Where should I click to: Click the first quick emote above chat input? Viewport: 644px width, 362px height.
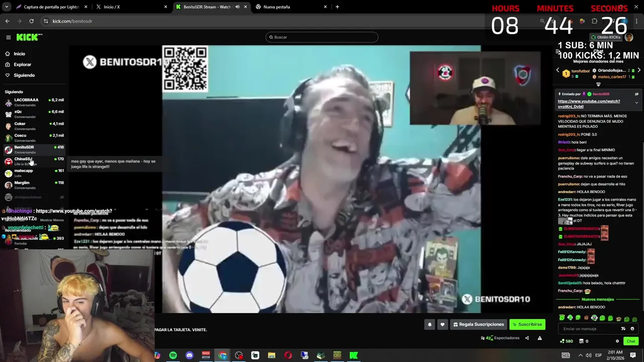point(562,318)
